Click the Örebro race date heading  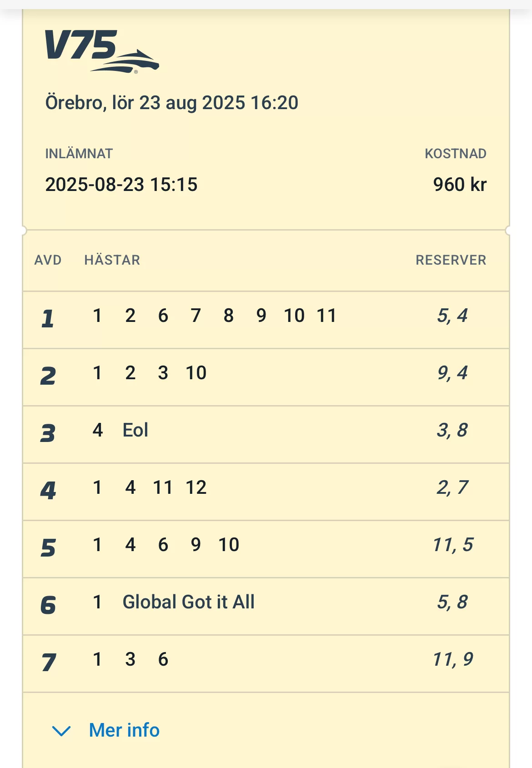[x=171, y=103]
